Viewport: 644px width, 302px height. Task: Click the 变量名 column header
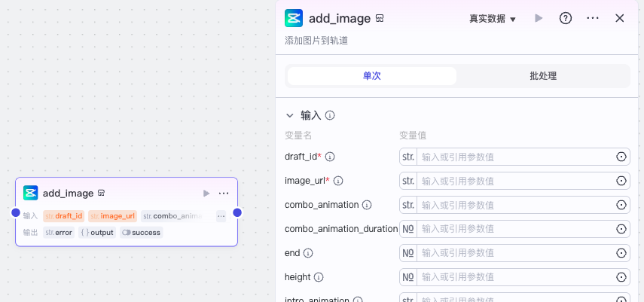point(298,136)
